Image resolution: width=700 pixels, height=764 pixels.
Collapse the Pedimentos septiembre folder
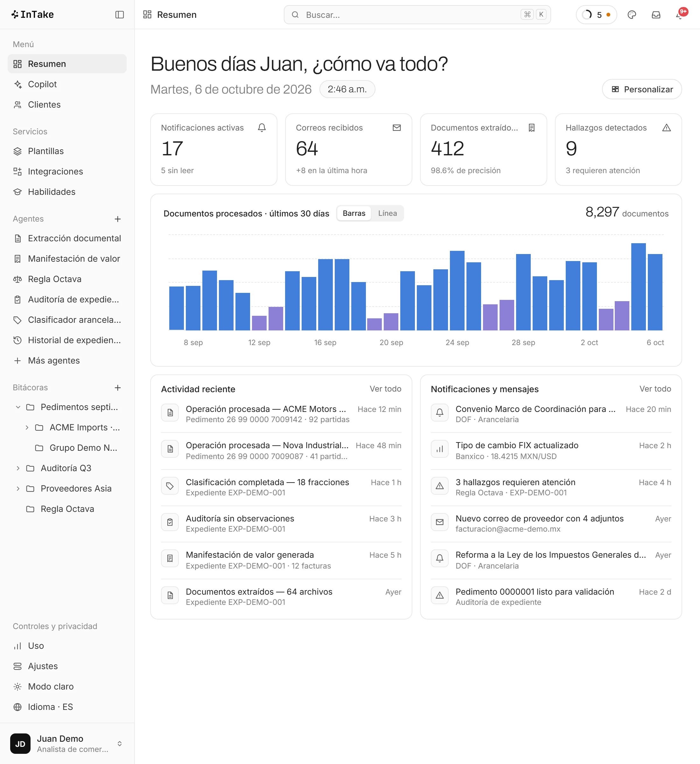[x=18, y=407]
